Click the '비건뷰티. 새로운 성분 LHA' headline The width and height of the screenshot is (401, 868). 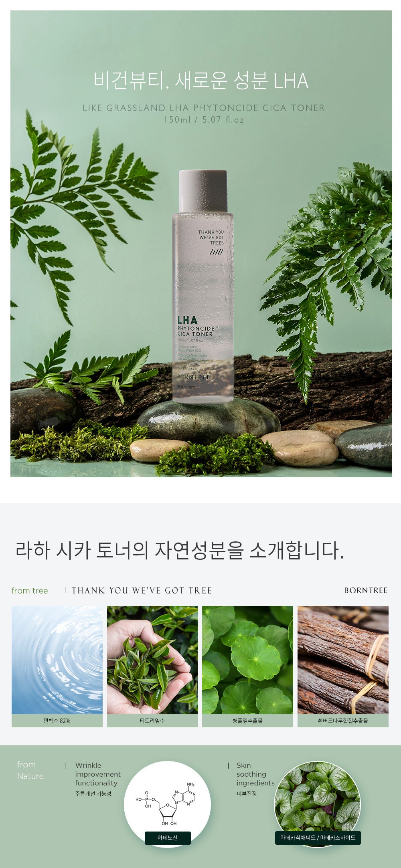[x=201, y=80]
